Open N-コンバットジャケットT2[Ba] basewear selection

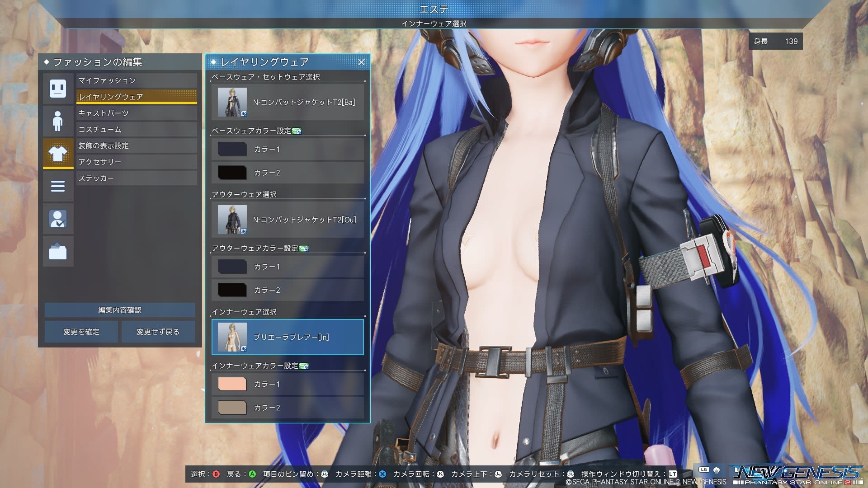(288, 102)
